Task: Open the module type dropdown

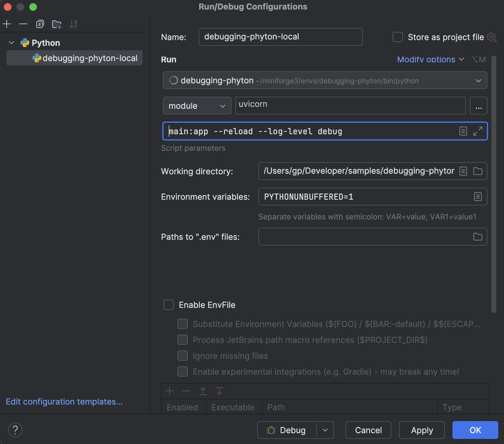Action: [197, 106]
